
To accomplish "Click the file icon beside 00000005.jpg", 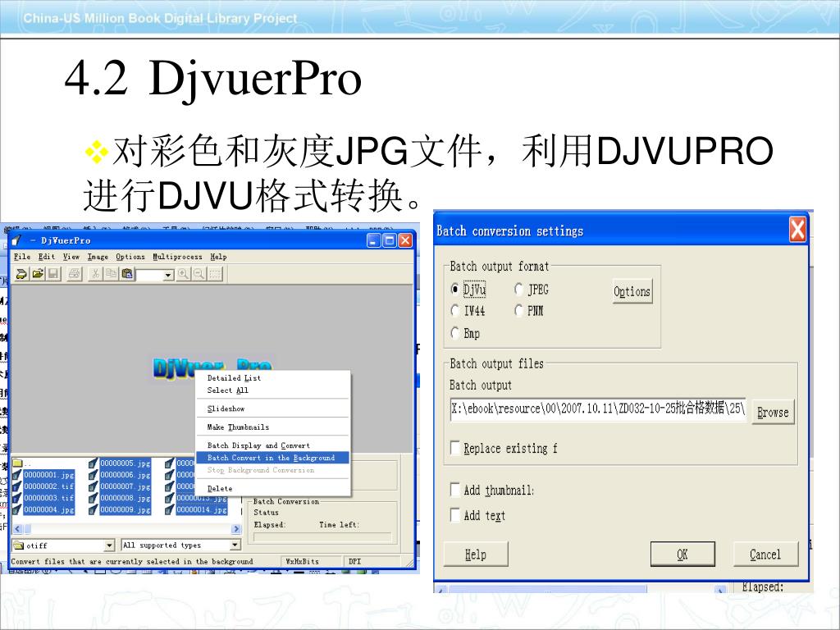I will pyautogui.click(x=94, y=463).
